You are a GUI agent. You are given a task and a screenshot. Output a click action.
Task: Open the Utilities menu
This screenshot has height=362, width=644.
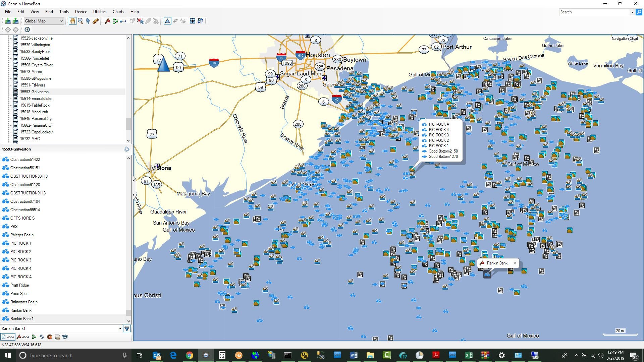(x=100, y=12)
